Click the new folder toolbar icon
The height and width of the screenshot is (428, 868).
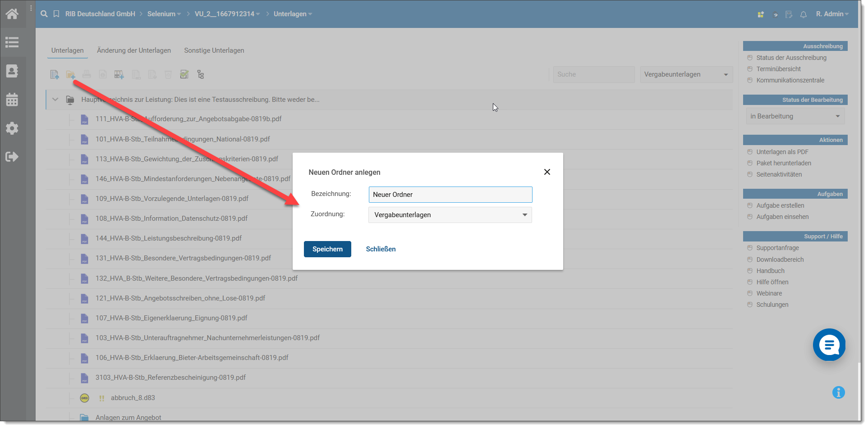coord(71,75)
